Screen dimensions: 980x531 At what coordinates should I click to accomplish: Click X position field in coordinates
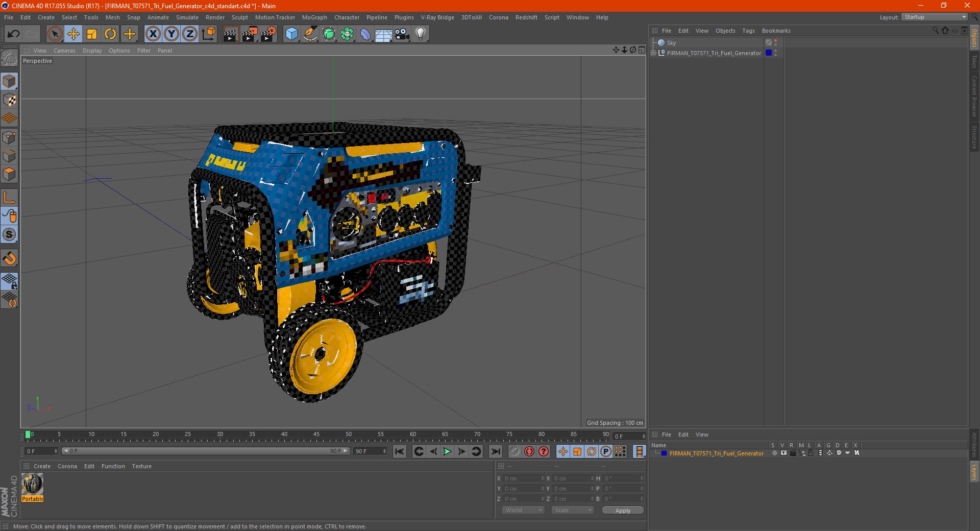pyautogui.click(x=524, y=478)
